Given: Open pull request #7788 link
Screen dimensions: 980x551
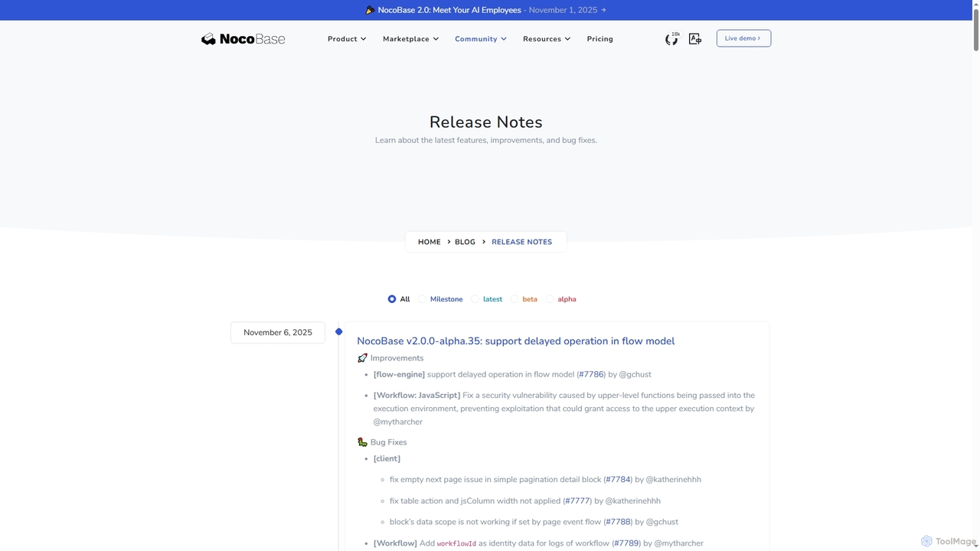Looking at the screenshot, I should pyautogui.click(x=618, y=522).
